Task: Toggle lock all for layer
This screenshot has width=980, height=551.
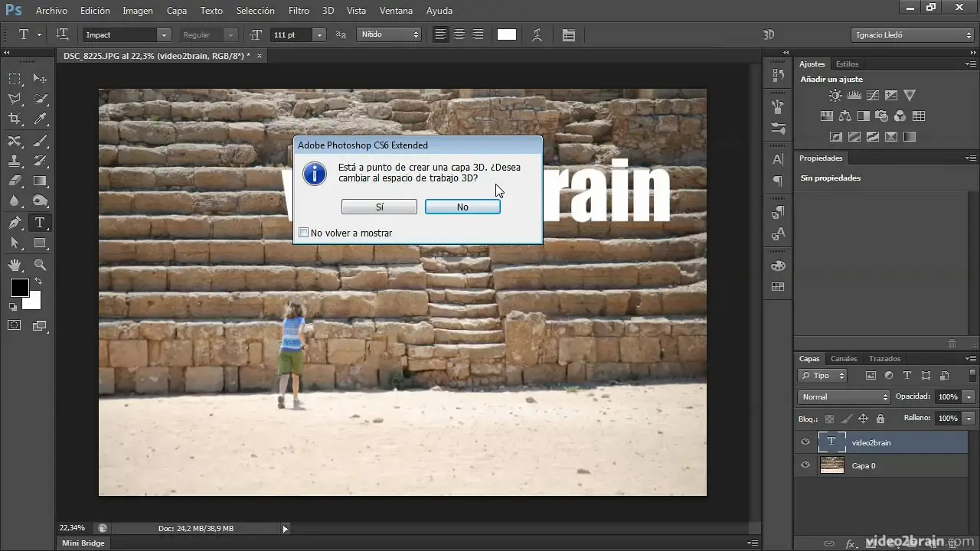Action: coord(880,419)
